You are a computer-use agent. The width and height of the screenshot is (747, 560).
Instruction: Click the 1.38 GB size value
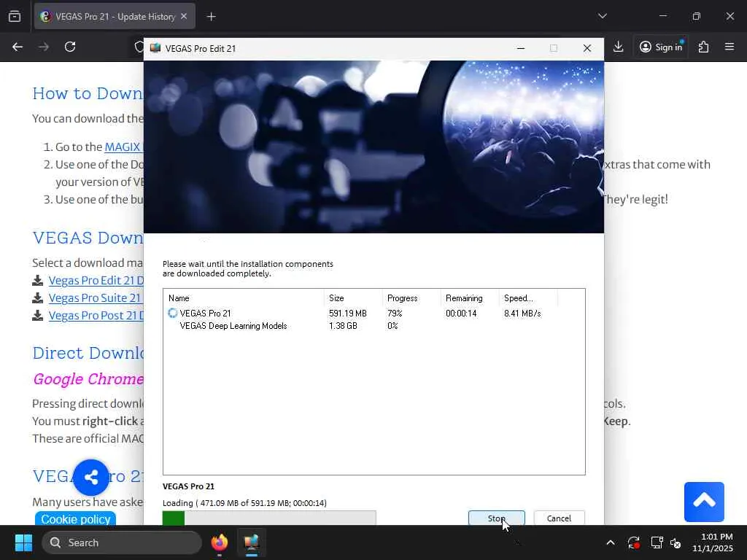click(343, 326)
